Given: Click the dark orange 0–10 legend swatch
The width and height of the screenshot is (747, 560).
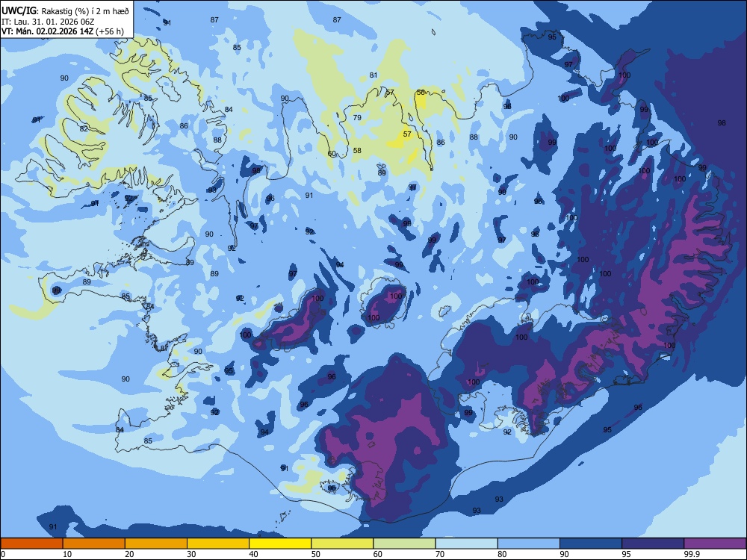Looking at the screenshot, I should coord(31,544).
